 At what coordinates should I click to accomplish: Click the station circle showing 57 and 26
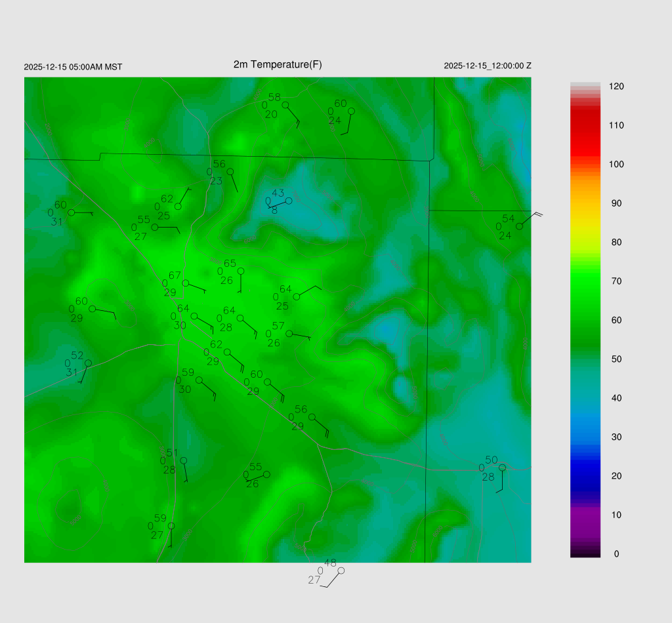[x=289, y=333]
